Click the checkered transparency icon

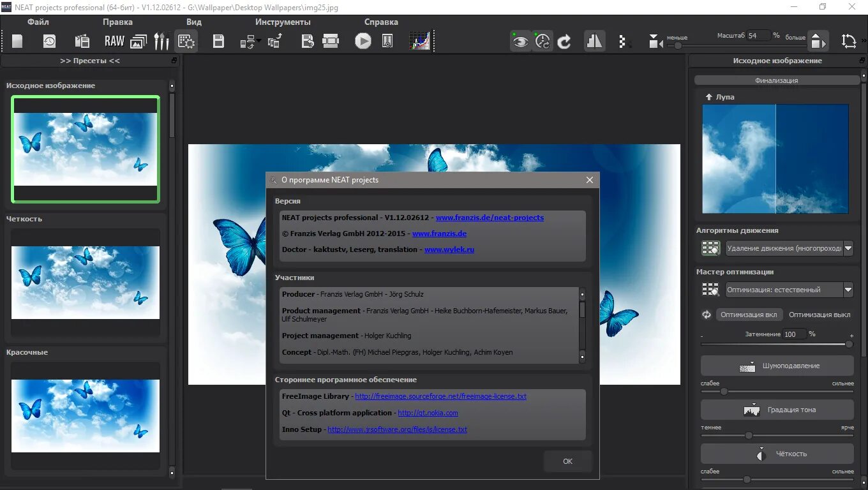tap(624, 42)
